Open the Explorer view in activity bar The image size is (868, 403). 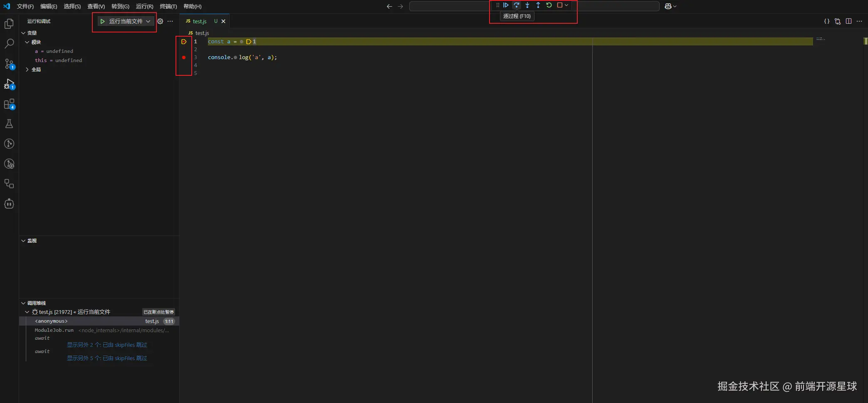click(9, 24)
